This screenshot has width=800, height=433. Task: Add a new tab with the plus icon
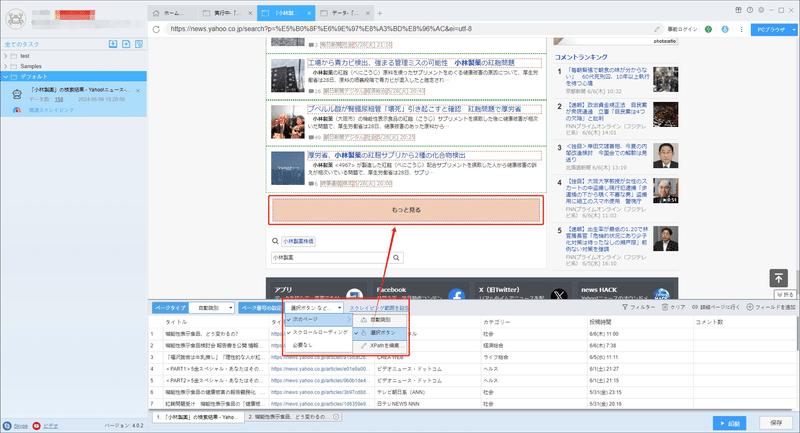pyautogui.click(x=380, y=13)
